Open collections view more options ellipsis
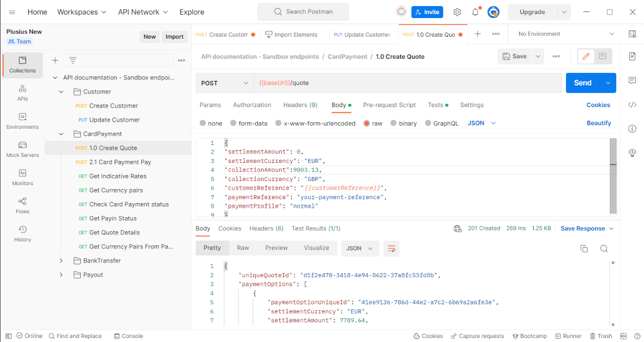The height and width of the screenshot is (342, 644). [182, 60]
